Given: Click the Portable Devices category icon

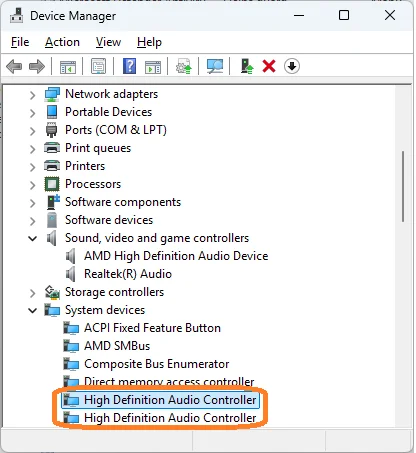Looking at the screenshot, I should coord(52,112).
